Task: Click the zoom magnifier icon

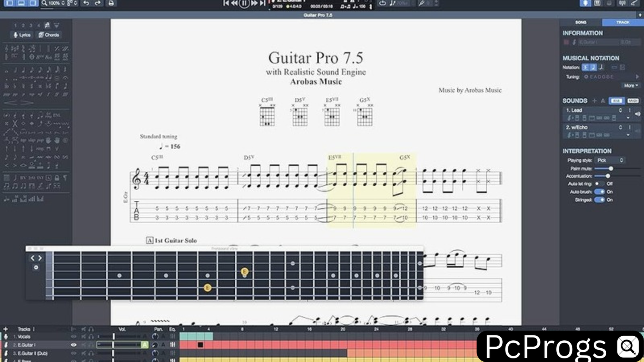Action: [44, 3]
